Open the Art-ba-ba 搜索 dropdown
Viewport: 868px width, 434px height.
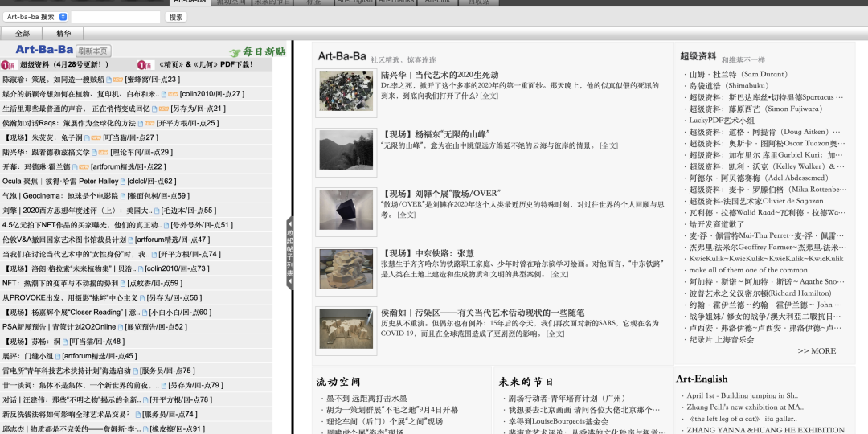point(36,16)
